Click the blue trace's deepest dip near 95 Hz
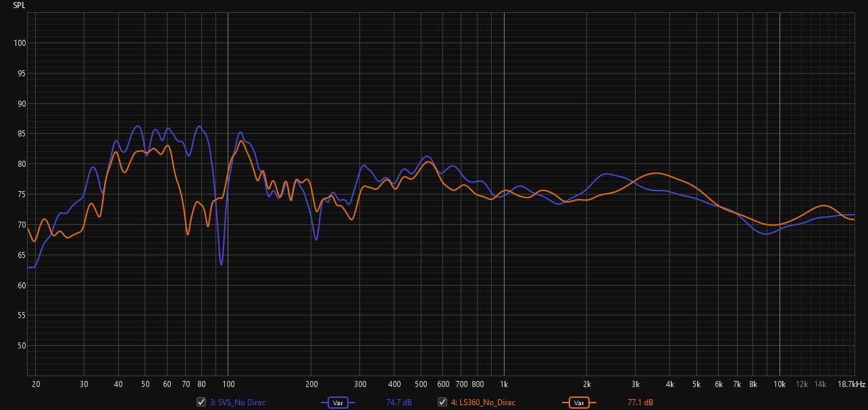Screen dimensions: 868x410 point(221,264)
